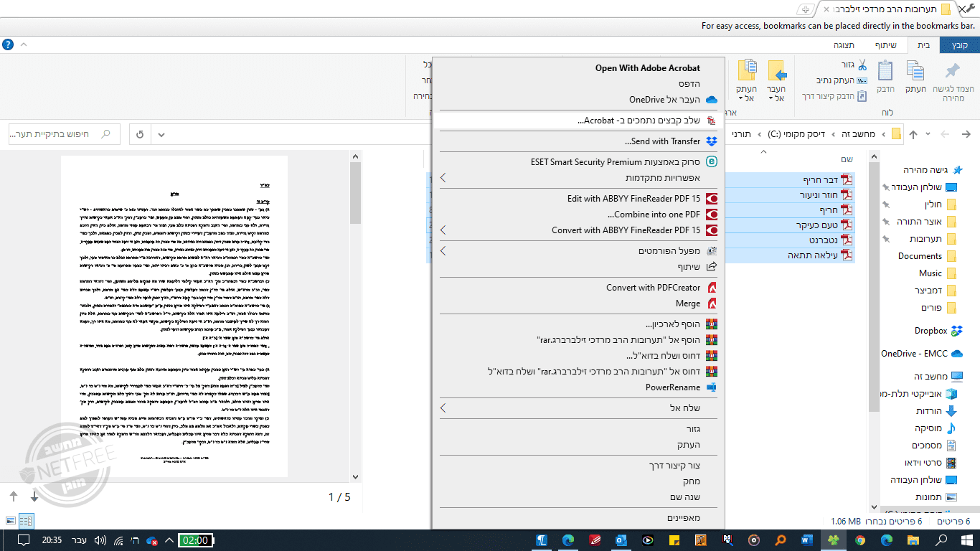Open the הורדות downloads folder
Screen dimensions: 980x551
[x=936, y=411]
